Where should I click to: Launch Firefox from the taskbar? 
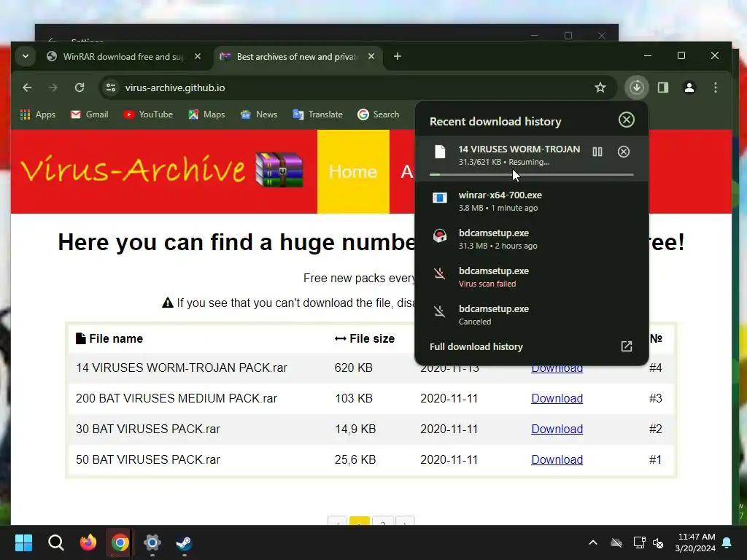(88, 542)
